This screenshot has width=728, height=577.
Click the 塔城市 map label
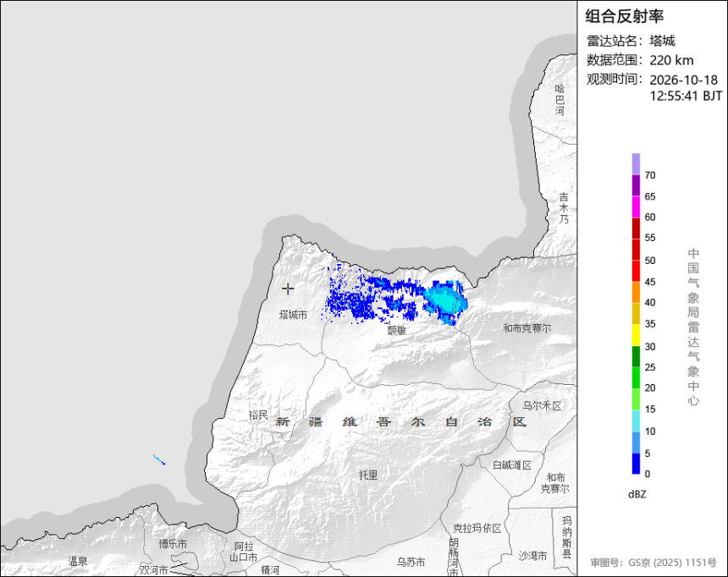click(293, 315)
